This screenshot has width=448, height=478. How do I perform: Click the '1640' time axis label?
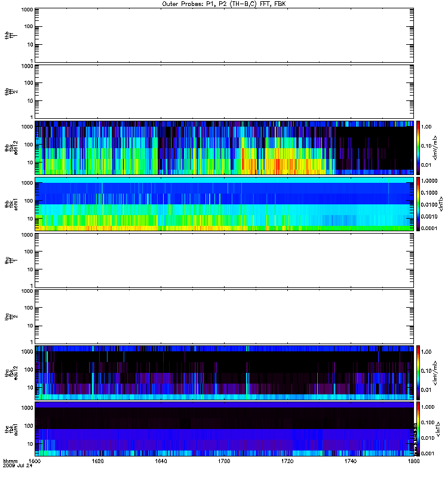tap(161, 461)
